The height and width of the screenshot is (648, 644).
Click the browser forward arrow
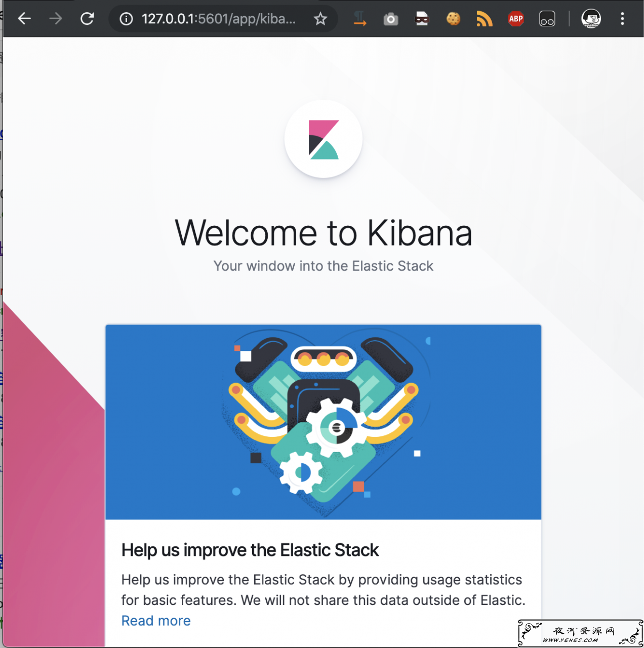click(56, 19)
